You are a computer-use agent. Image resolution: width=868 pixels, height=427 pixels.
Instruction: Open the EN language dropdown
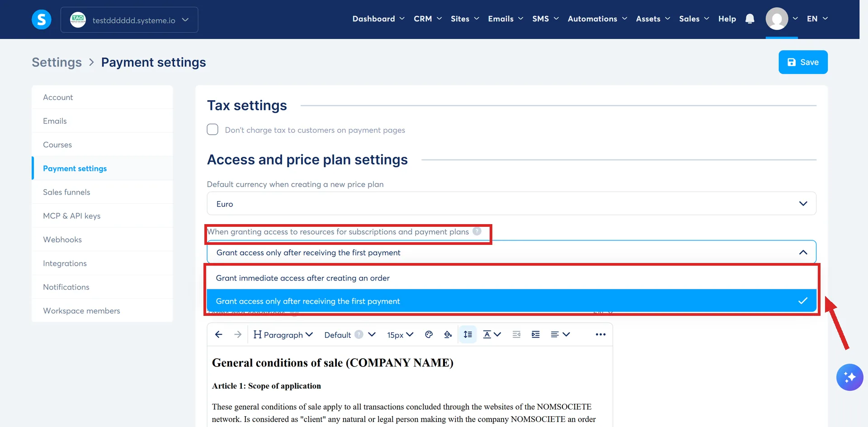tap(817, 19)
